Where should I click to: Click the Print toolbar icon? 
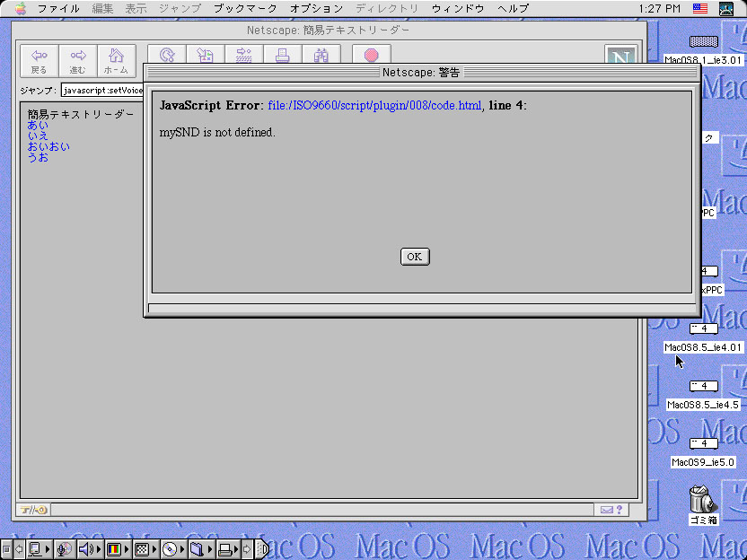click(282, 56)
